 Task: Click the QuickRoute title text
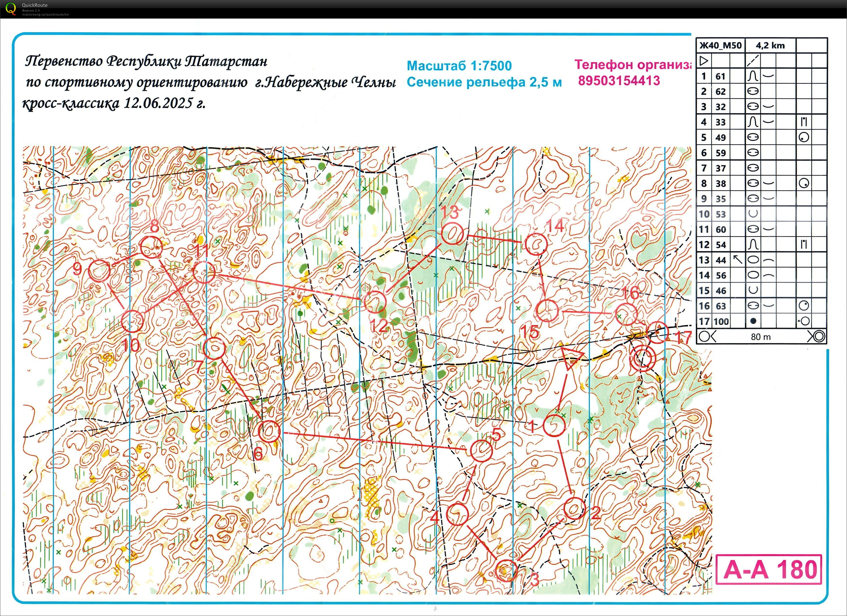(35, 5)
